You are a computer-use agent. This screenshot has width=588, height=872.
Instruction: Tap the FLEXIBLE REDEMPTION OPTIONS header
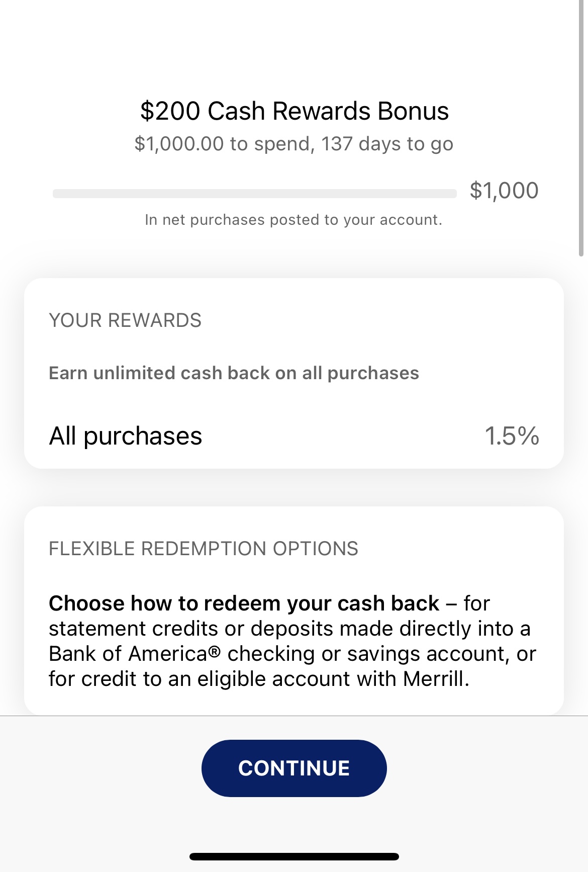click(204, 549)
